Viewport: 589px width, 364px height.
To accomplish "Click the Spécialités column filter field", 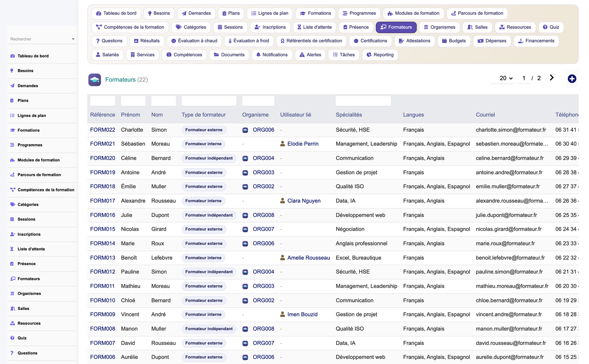I will click(363, 101).
